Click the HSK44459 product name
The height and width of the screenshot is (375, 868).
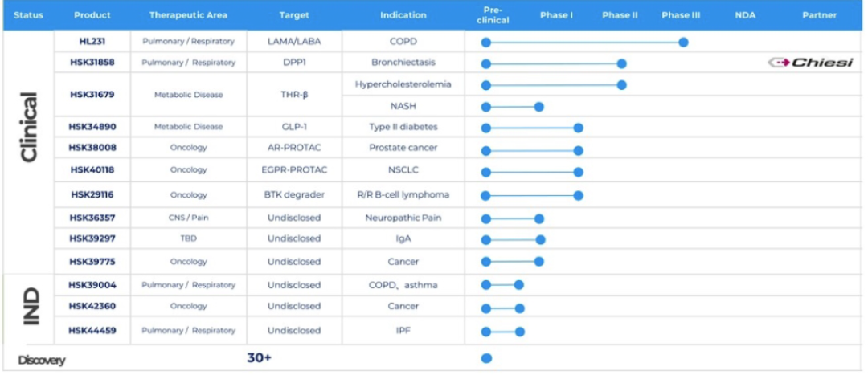click(x=92, y=330)
